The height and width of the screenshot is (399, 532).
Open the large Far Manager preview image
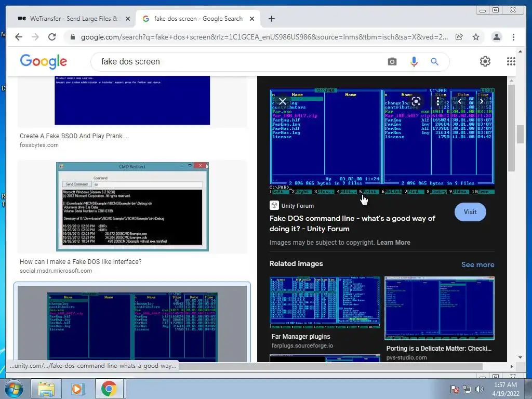(382, 141)
